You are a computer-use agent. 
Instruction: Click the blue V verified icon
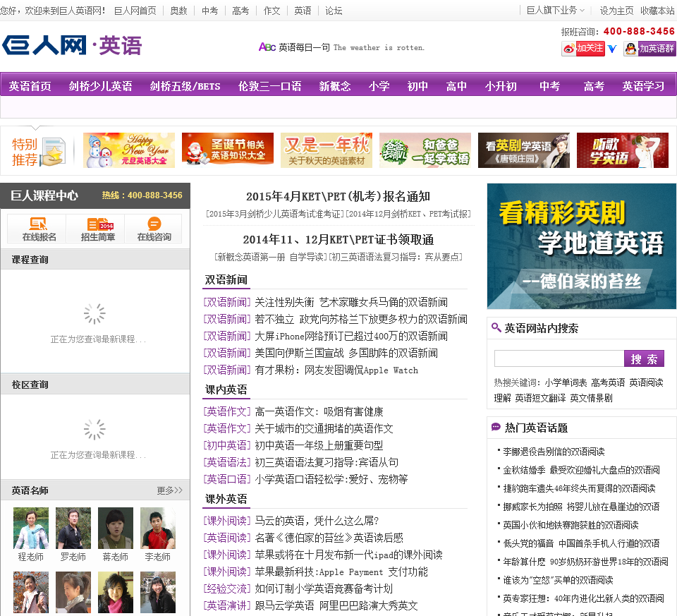coord(612,49)
